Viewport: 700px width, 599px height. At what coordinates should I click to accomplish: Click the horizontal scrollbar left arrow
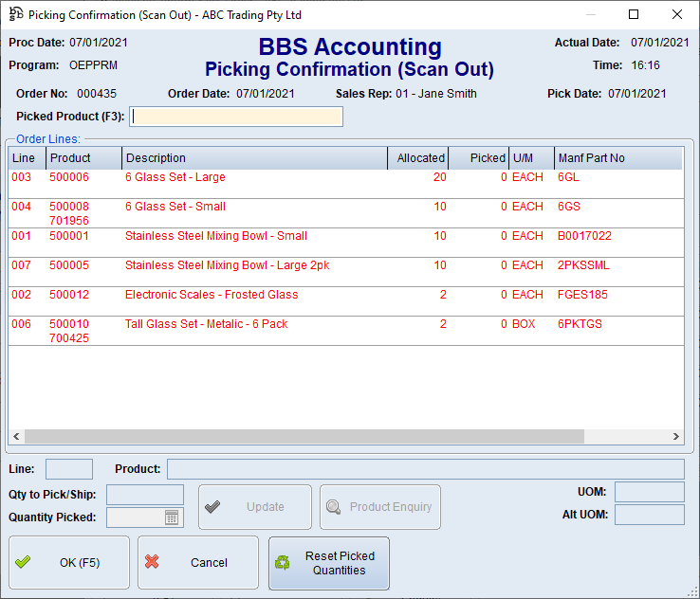point(15,437)
